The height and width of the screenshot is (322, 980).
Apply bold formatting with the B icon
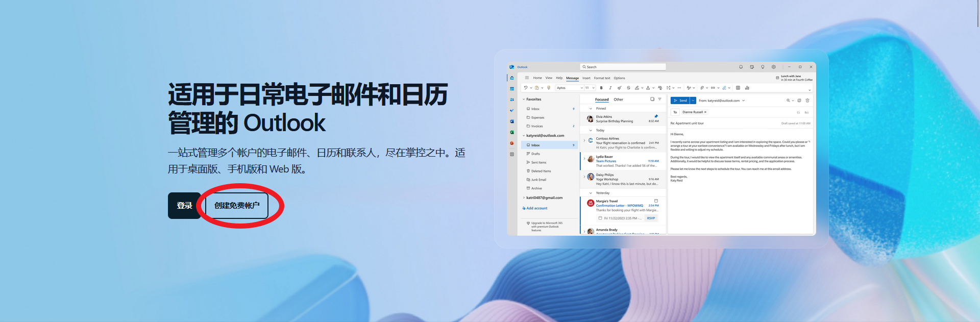coord(601,88)
